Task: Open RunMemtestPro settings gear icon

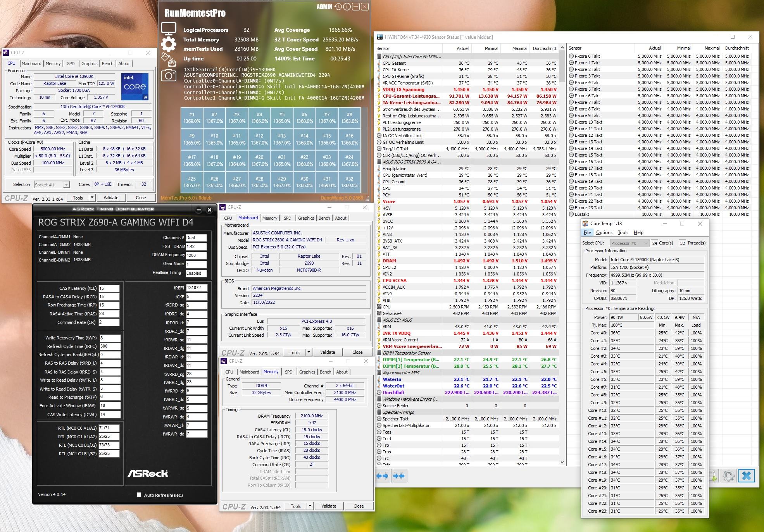Action: tap(169, 44)
